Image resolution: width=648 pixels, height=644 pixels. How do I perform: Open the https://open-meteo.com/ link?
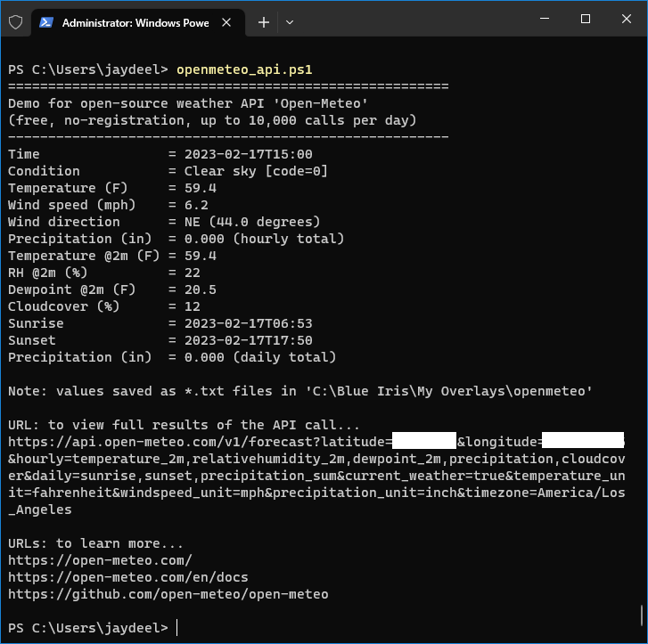point(100,560)
